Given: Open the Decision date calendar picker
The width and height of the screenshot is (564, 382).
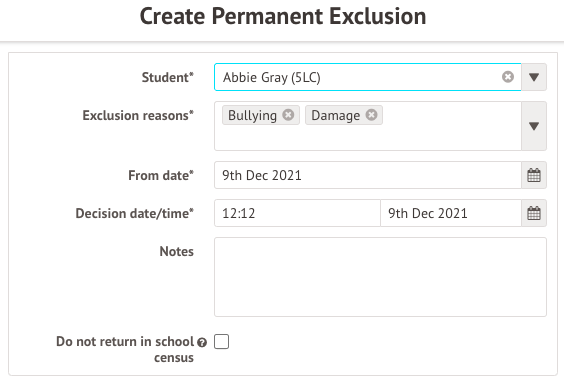Looking at the screenshot, I should coord(534,213).
